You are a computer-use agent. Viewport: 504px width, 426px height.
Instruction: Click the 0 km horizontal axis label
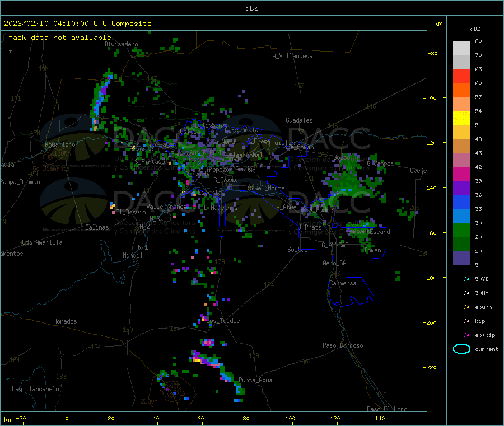(67, 418)
